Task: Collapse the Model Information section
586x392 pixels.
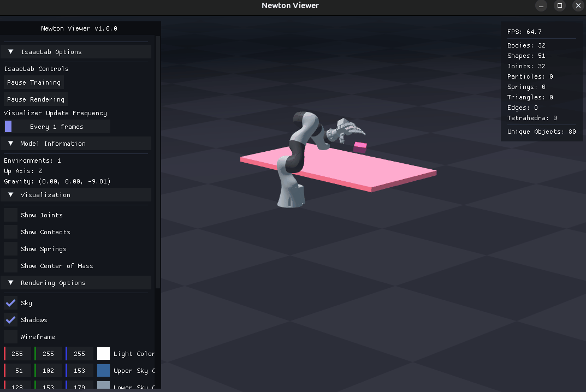Action: [11, 144]
